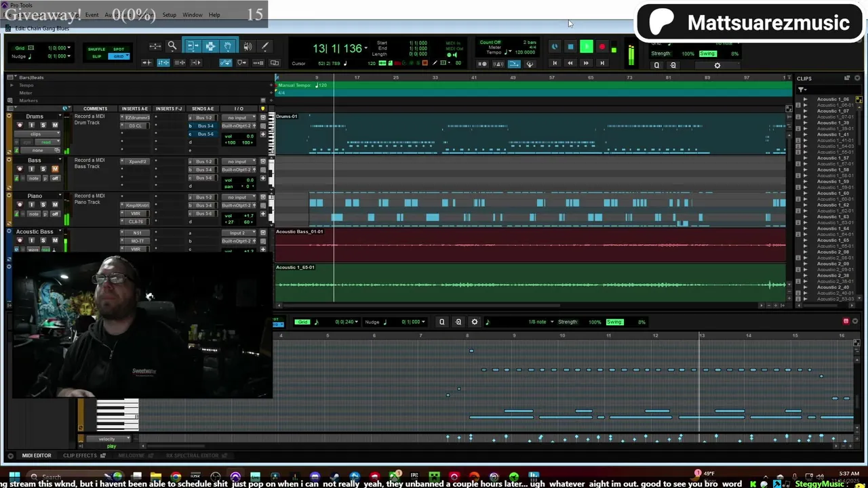Image resolution: width=868 pixels, height=488 pixels.
Task: Switch to MIDI Editor tab
Action: [x=37, y=455]
